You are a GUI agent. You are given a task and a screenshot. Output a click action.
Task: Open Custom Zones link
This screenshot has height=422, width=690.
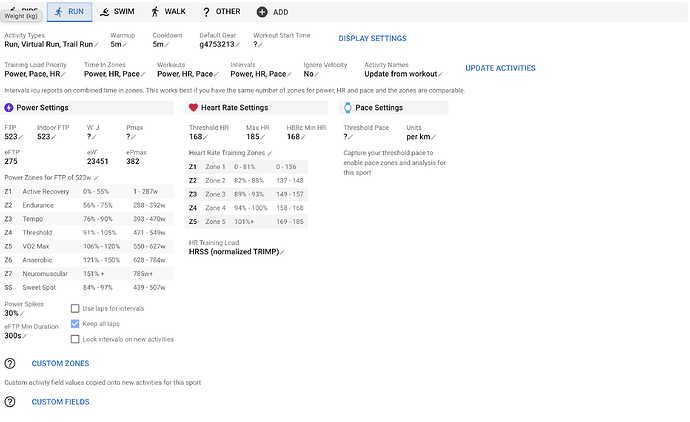pos(60,363)
